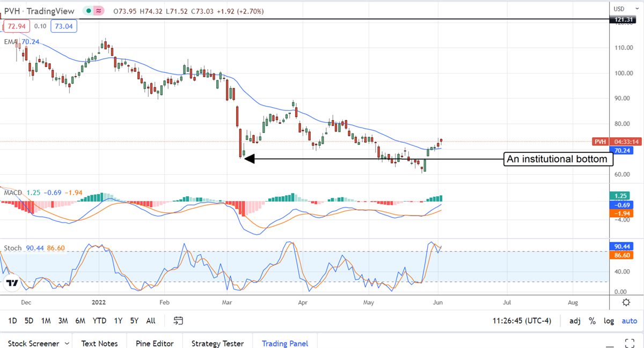Maximize the bottom panel with fullscreen icon
The height and width of the screenshot is (348, 644).
(x=631, y=343)
